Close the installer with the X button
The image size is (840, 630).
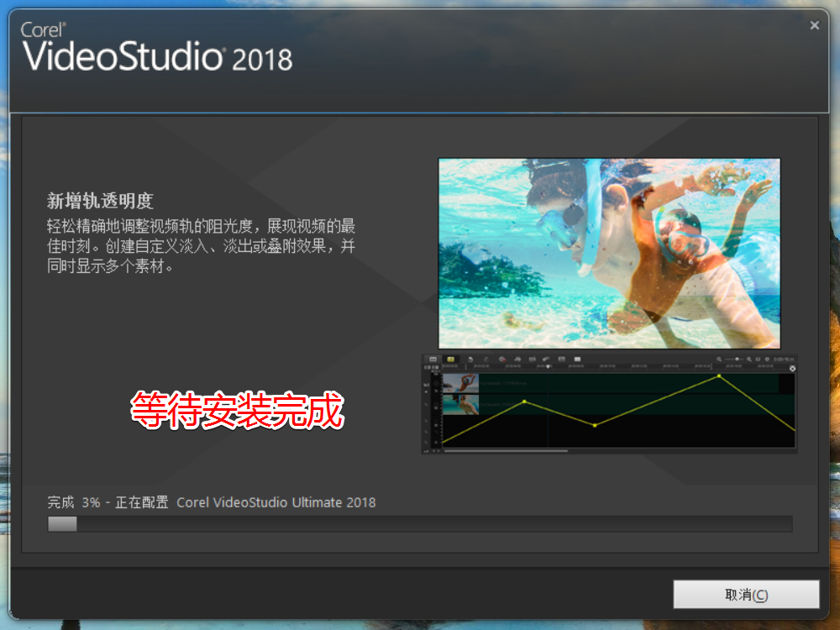814,25
